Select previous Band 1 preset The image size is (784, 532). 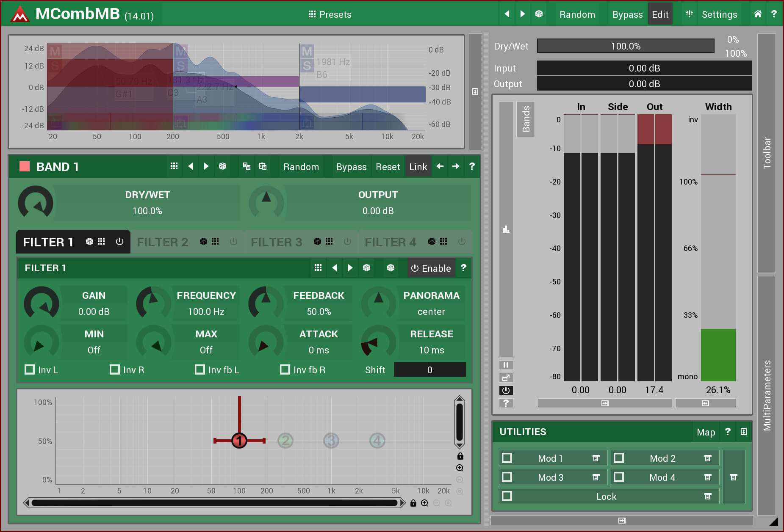coord(191,166)
